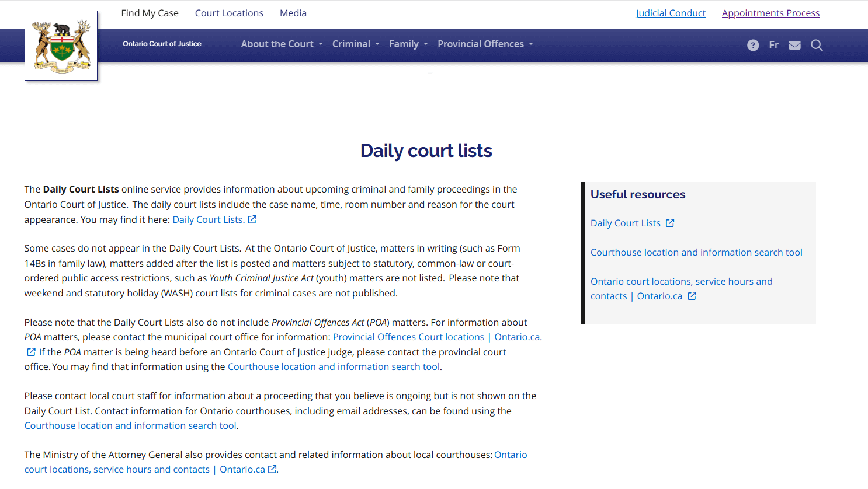Open the help question mark icon

(x=753, y=46)
